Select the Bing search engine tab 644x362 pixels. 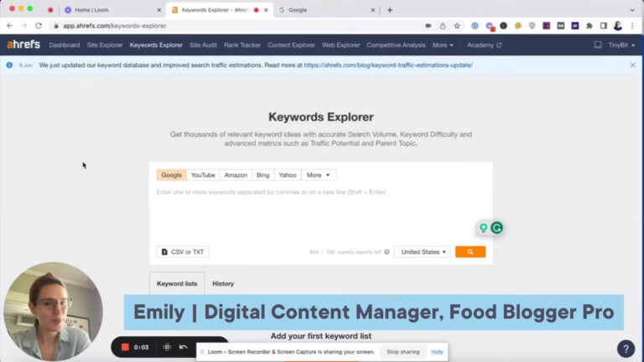pos(262,175)
